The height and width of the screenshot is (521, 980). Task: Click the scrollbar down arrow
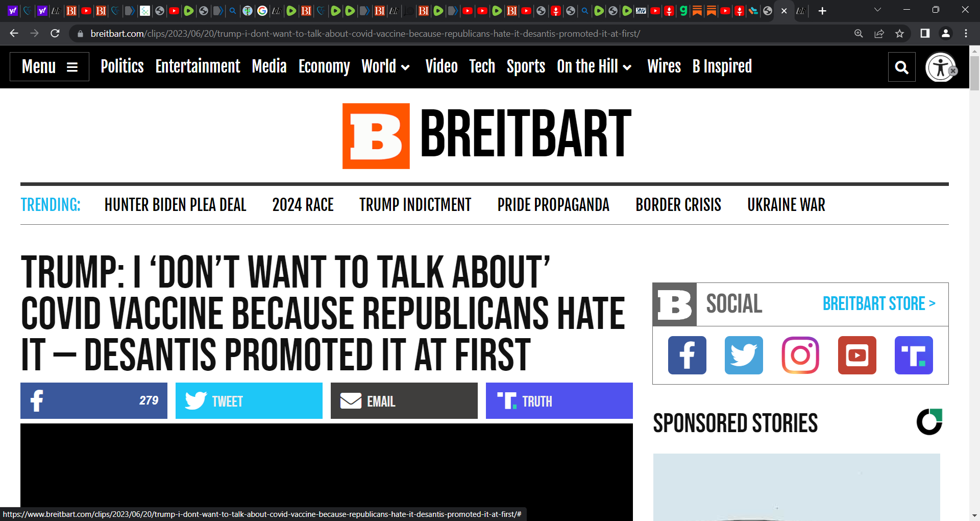974,516
